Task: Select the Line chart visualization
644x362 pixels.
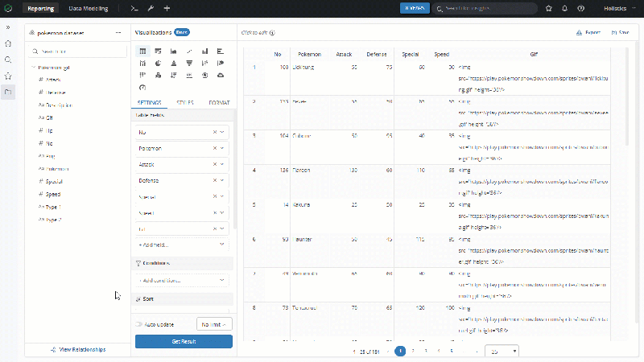Action: point(189,51)
